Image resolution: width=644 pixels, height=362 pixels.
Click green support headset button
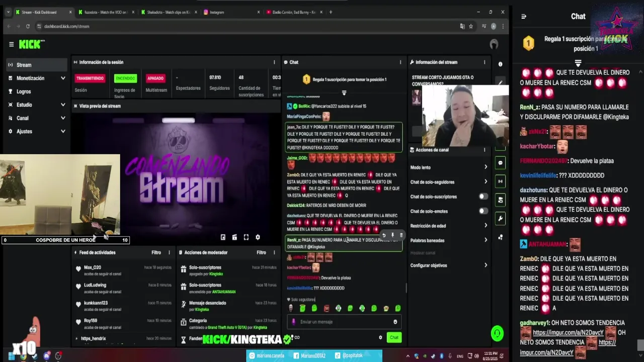coord(497,333)
